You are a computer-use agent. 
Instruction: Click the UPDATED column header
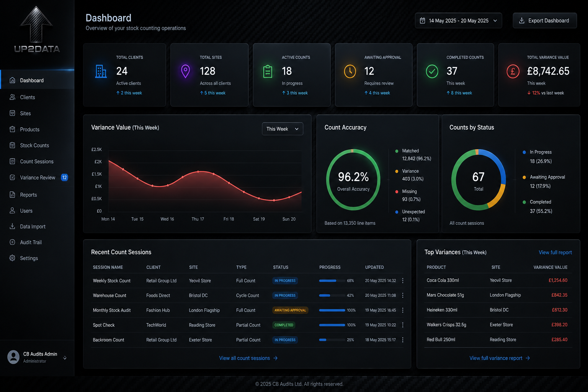(x=374, y=267)
